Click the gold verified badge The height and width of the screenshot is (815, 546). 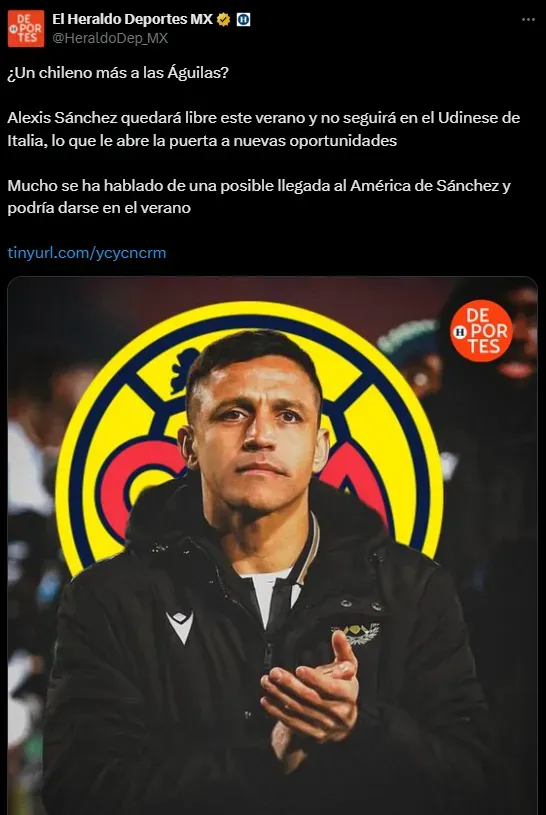coord(224,20)
